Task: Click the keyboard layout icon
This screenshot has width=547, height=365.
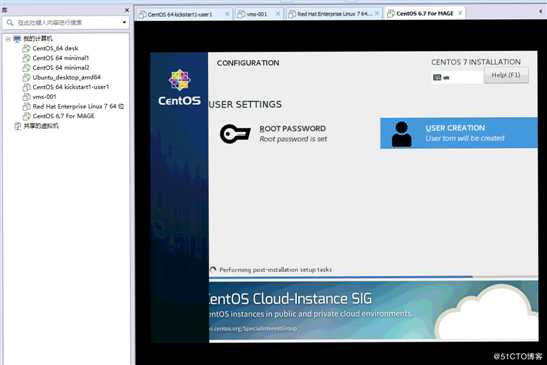Action: pos(437,77)
